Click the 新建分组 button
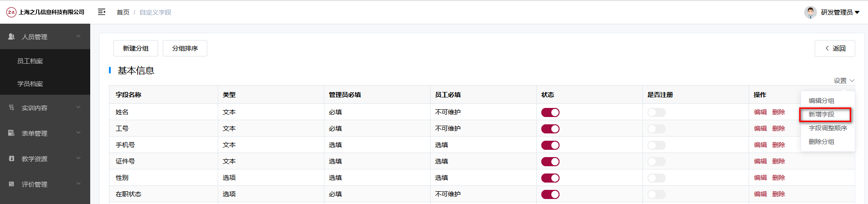Viewport: 868px width, 204px height. click(x=136, y=48)
